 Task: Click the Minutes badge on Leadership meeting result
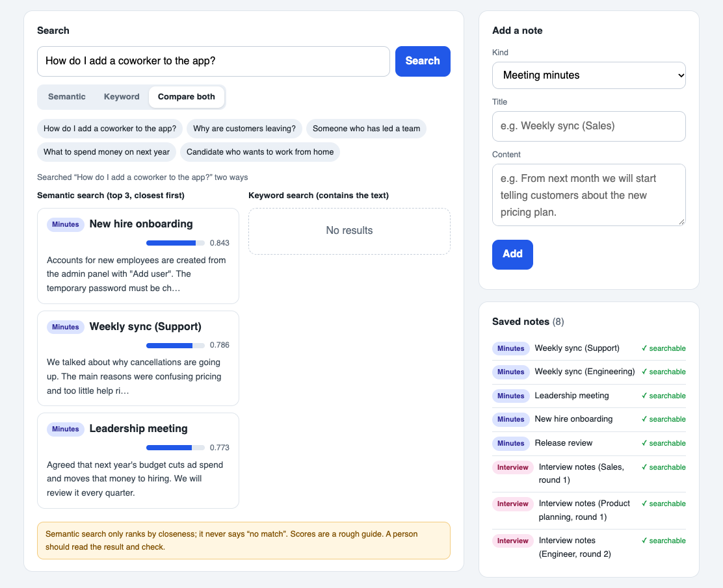(66, 429)
